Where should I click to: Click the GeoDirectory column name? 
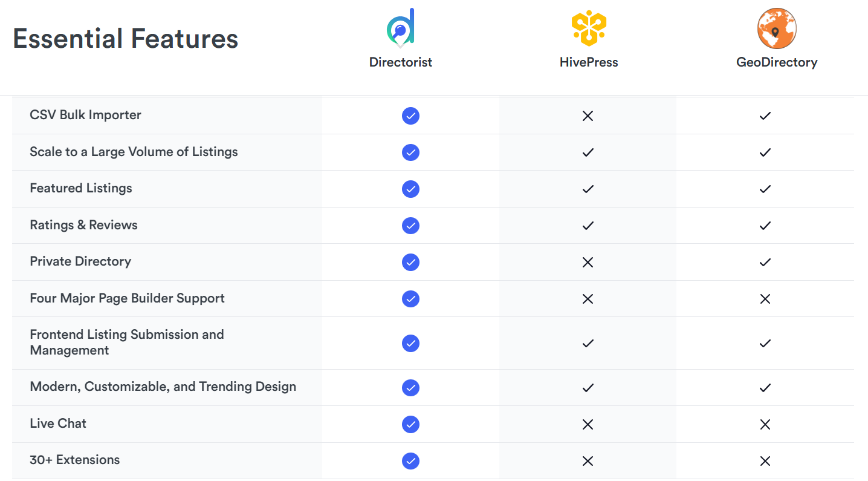tap(777, 62)
